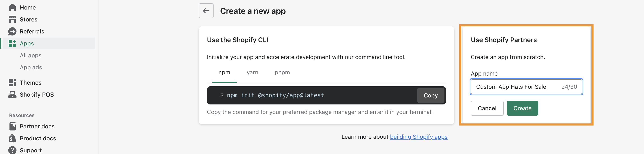
Task: Open Shopify POS in the sidebar
Action: 37,95
